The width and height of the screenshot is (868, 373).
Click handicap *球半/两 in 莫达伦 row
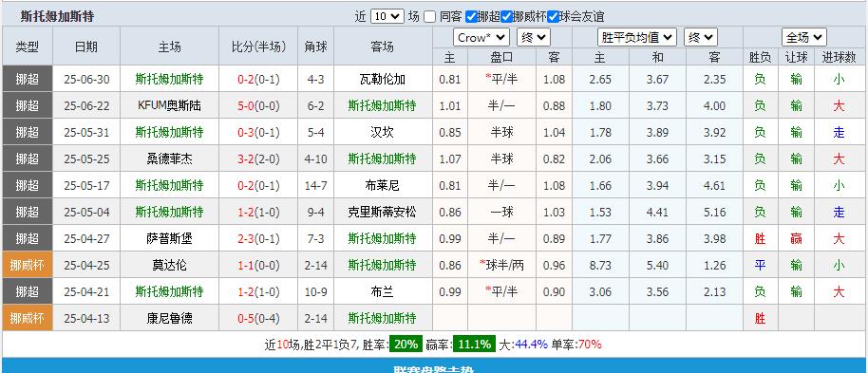pos(501,265)
